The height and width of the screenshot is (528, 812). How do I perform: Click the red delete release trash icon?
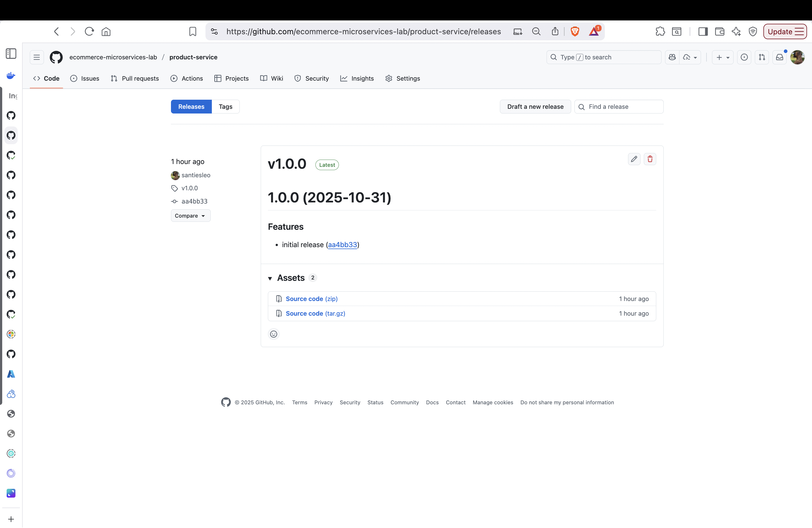pyautogui.click(x=650, y=159)
